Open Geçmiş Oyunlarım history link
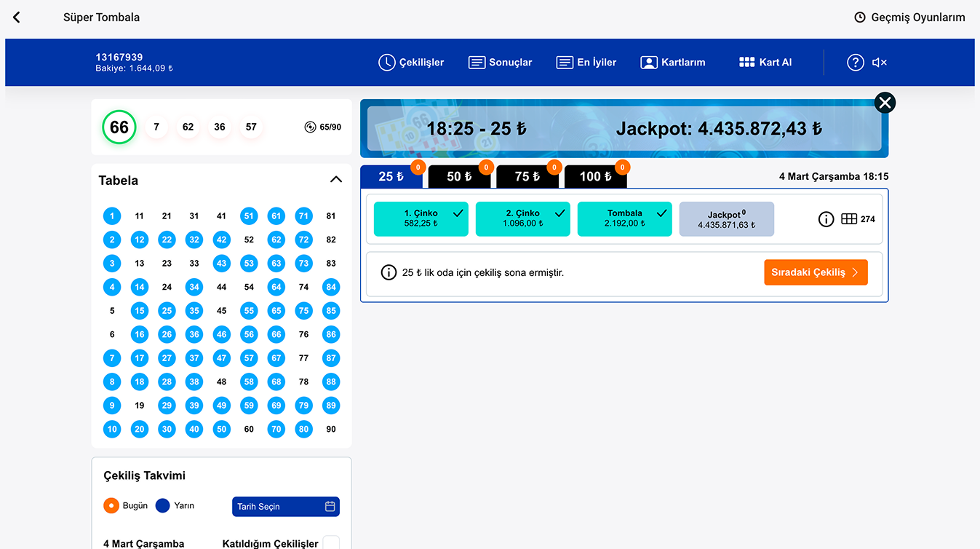Image resolution: width=980 pixels, height=549 pixels. click(x=909, y=17)
